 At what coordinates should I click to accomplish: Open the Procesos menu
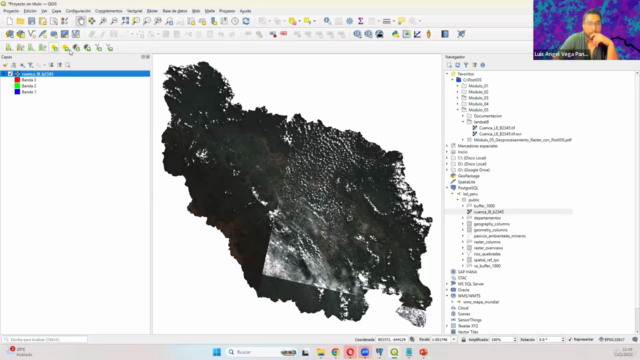227,11
